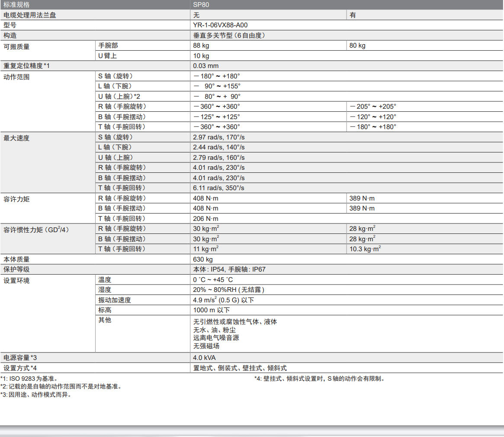
Task: Click the 标准规格 header cell
Action: click(17, 5)
